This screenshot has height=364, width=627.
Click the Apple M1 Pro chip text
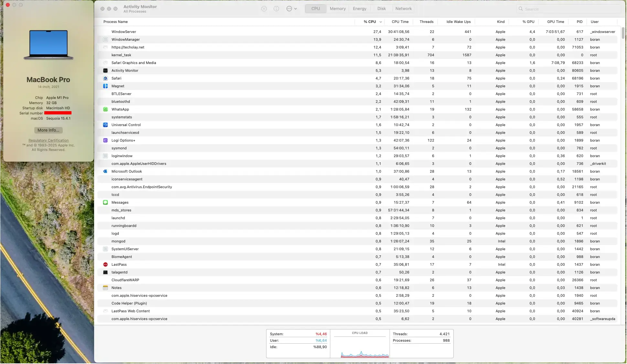click(57, 98)
